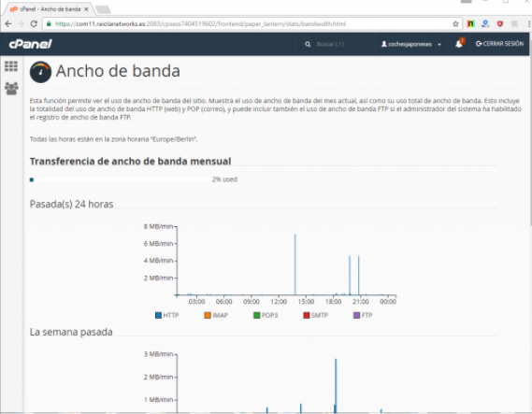This screenshot has height=414, width=532.
Task: Click the red browser extension icon
Action: click(x=500, y=23)
